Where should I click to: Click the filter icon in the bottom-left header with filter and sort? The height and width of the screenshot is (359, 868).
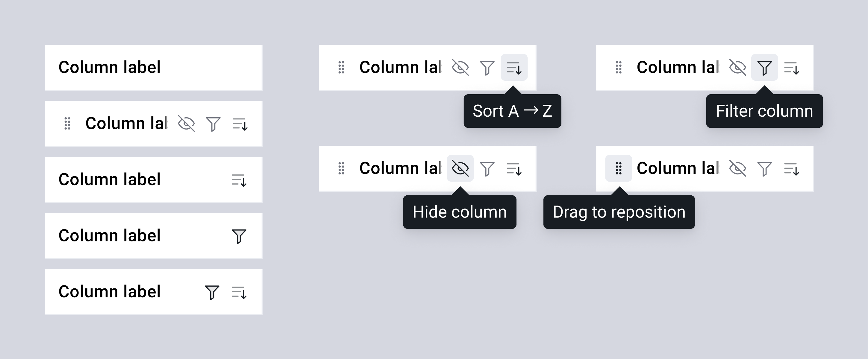(x=212, y=292)
